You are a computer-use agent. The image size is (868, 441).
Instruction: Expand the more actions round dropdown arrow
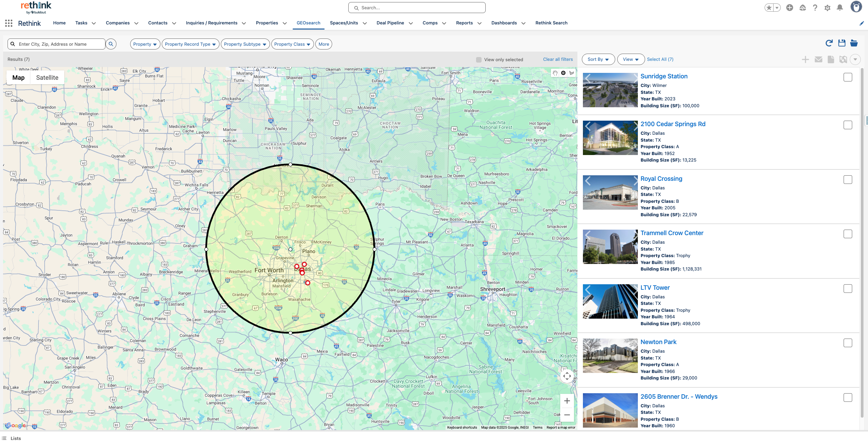click(x=855, y=59)
